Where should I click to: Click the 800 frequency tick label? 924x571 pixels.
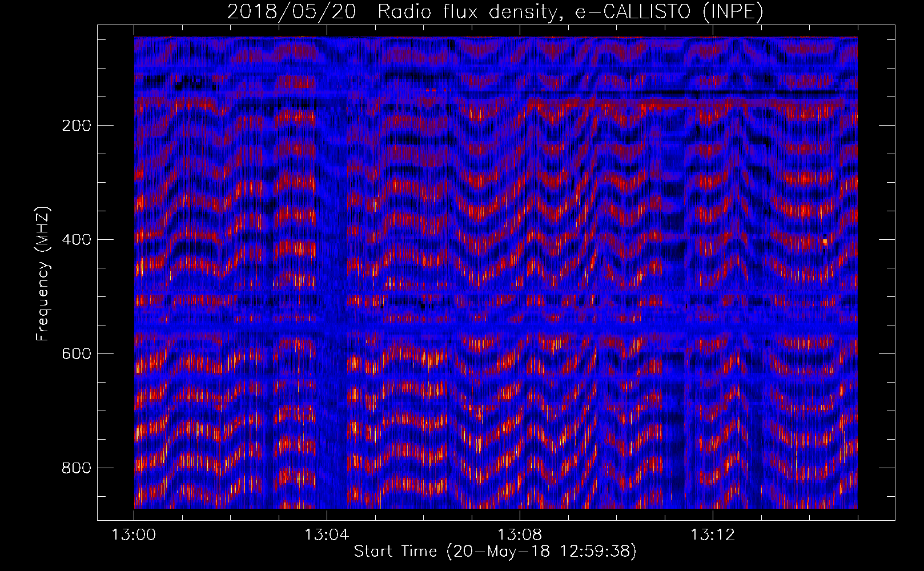click(x=77, y=468)
